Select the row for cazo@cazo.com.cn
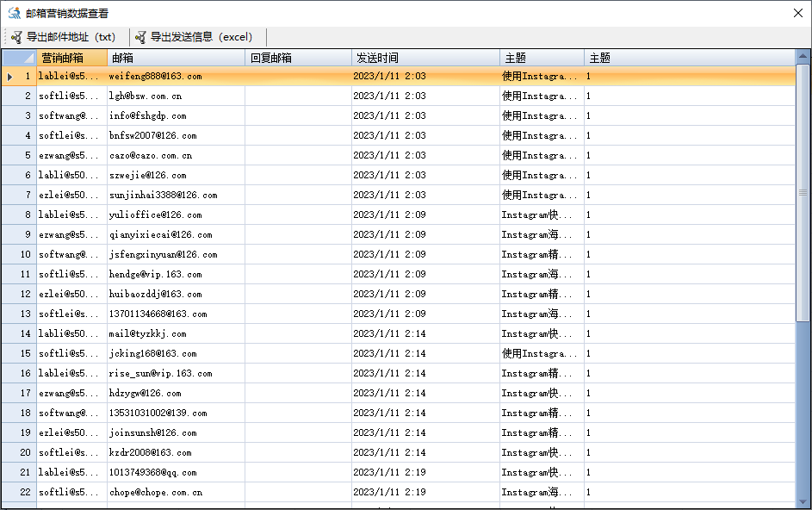This screenshot has height=510, width=812. tap(172, 155)
